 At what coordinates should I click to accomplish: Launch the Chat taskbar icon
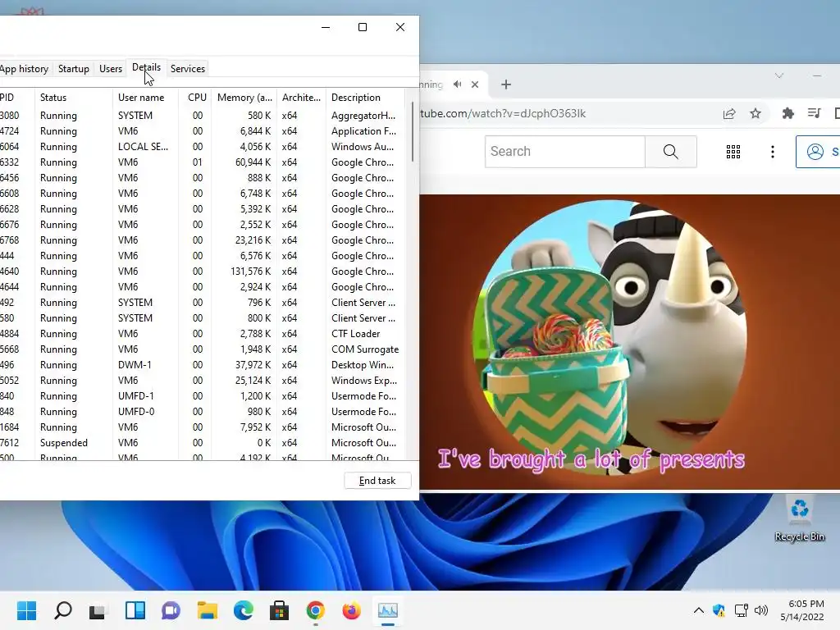171,610
